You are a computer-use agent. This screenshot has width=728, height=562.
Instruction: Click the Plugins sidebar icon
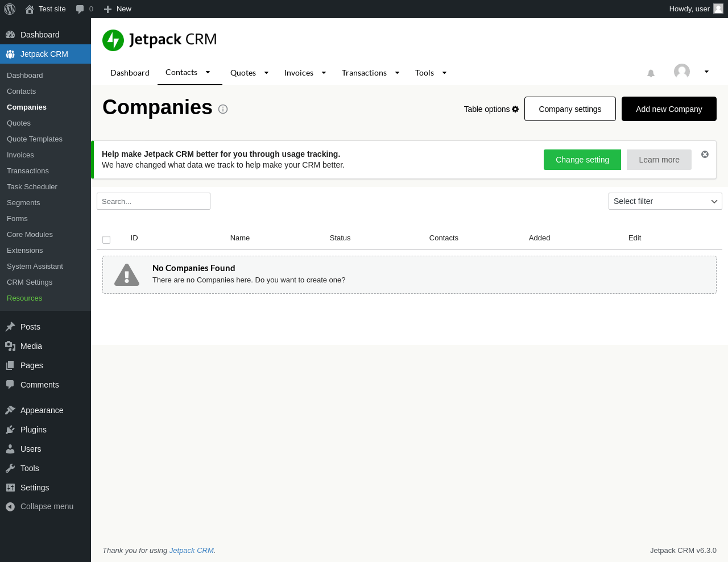pyautogui.click(x=10, y=430)
